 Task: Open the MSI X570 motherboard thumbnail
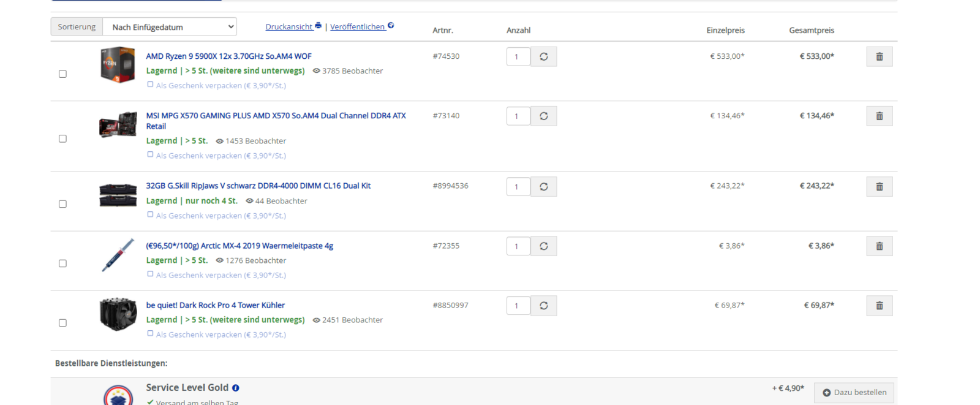click(x=118, y=124)
